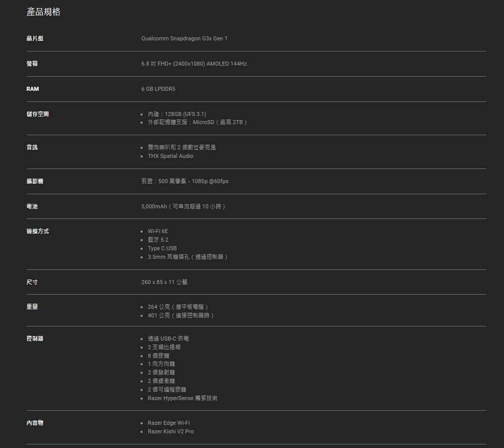The image size is (504, 448).
Task: Click the 控制器 row label
Action: point(35,339)
